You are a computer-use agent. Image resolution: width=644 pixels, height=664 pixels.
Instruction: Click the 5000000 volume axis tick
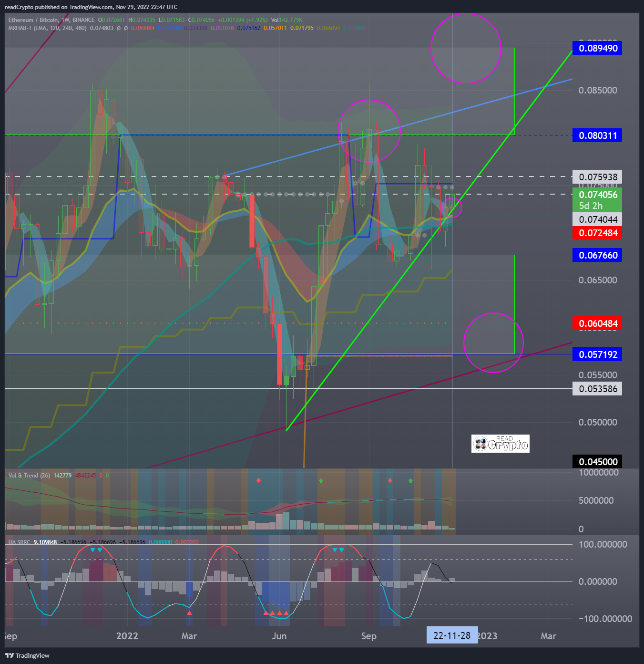(x=596, y=500)
